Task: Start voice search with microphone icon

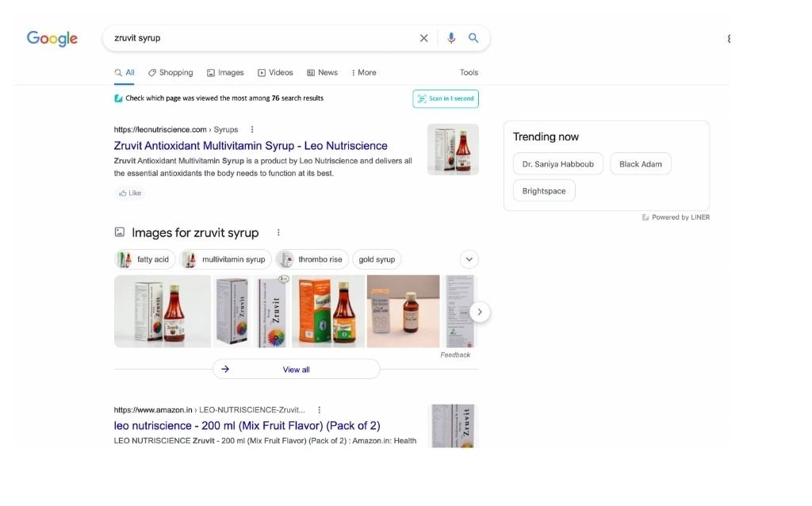Action: 451,38
